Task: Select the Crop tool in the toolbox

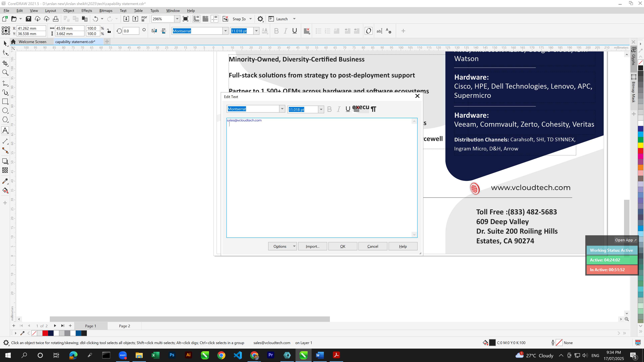Action: tap(5, 64)
